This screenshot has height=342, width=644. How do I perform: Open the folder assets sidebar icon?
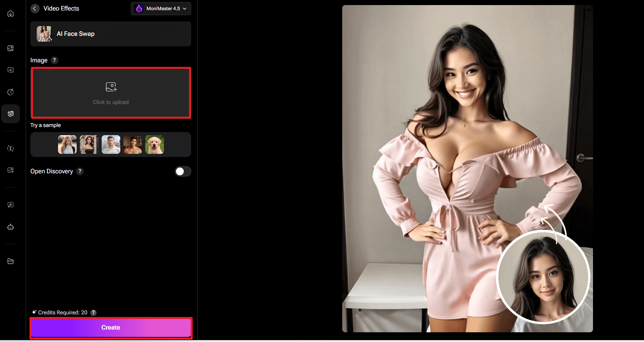coord(11,261)
